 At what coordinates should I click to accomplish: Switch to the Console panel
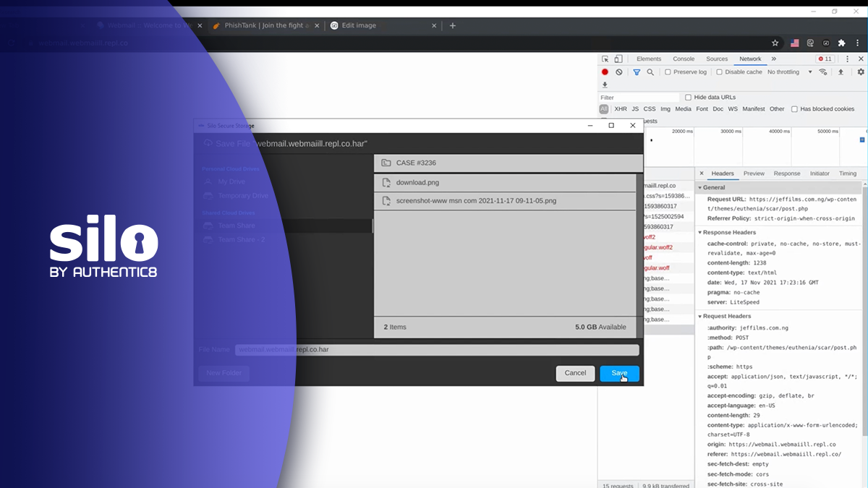tap(684, 59)
